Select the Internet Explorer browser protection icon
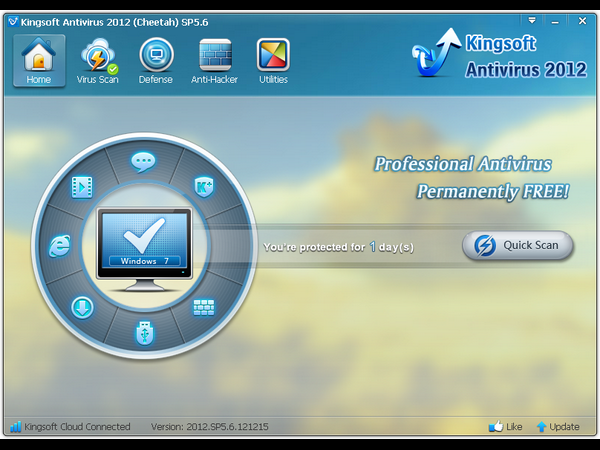The height and width of the screenshot is (450, 600). click(60, 246)
